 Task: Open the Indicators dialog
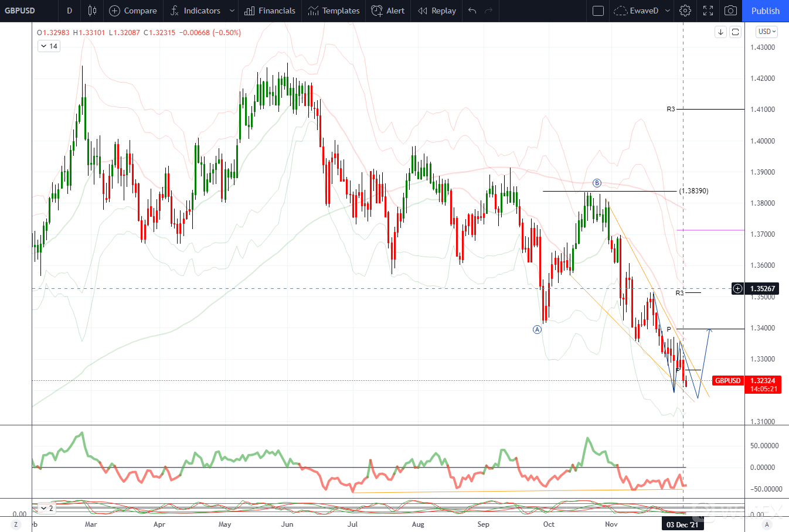click(196, 11)
